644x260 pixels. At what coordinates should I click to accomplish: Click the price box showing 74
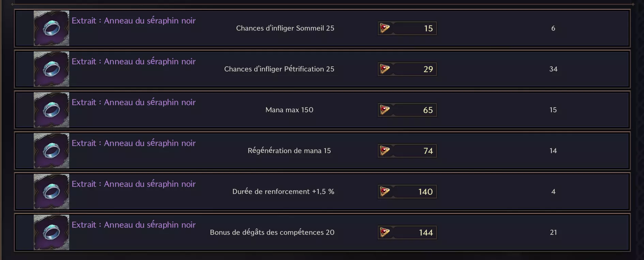[407, 151]
